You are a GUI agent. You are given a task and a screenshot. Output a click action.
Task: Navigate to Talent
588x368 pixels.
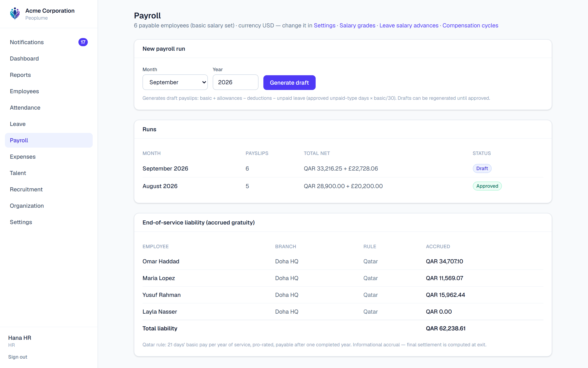pos(49,173)
